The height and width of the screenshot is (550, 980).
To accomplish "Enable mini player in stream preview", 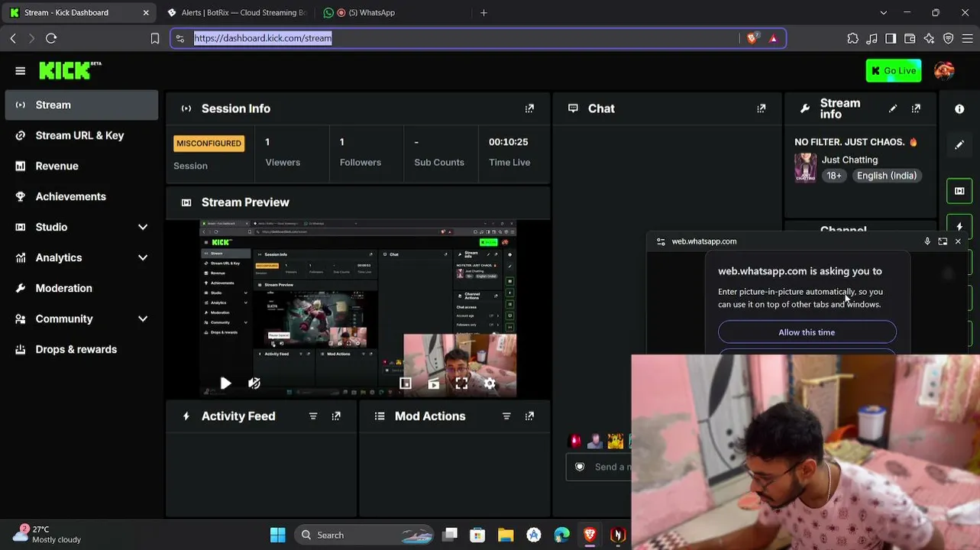I will (x=405, y=383).
